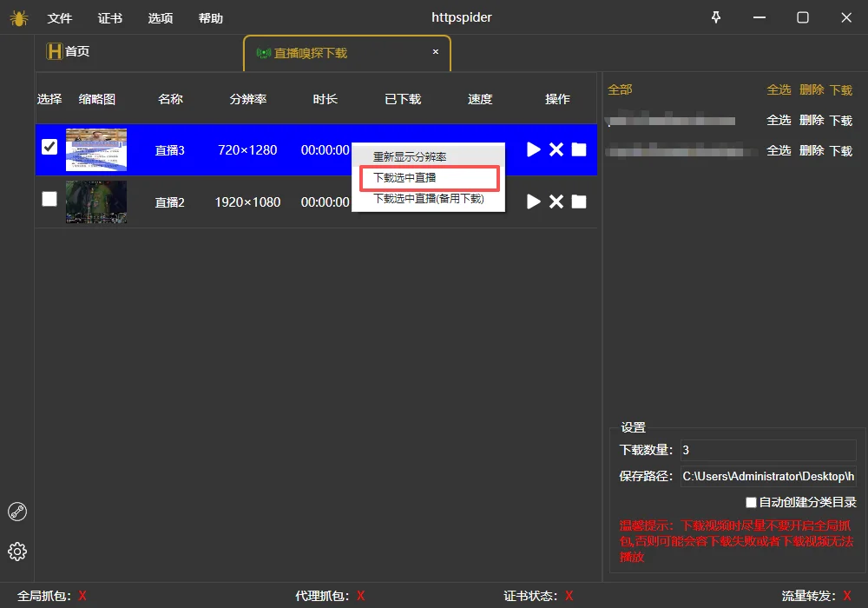Click 全选 in first blurred category row
The width and height of the screenshot is (868, 608).
coord(779,120)
